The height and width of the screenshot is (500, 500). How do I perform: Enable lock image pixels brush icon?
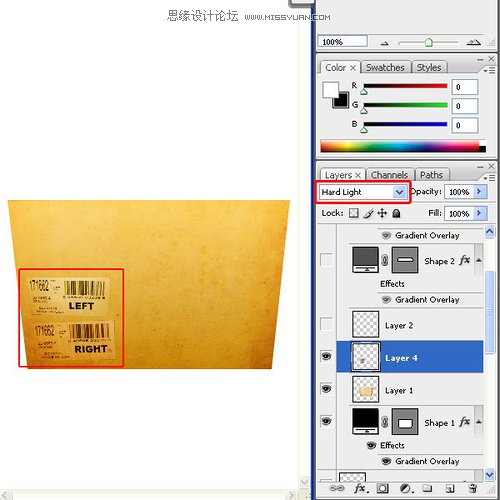click(368, 213)
